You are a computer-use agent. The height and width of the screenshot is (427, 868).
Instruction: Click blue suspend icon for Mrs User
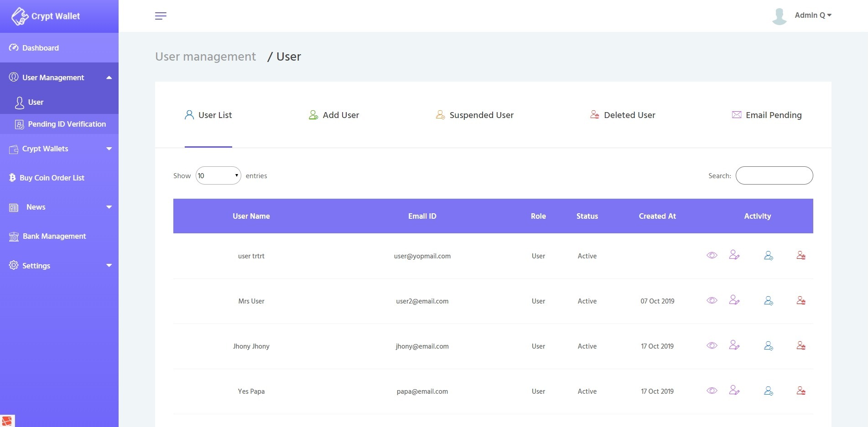pyautogui.click(x=768, y=300)
